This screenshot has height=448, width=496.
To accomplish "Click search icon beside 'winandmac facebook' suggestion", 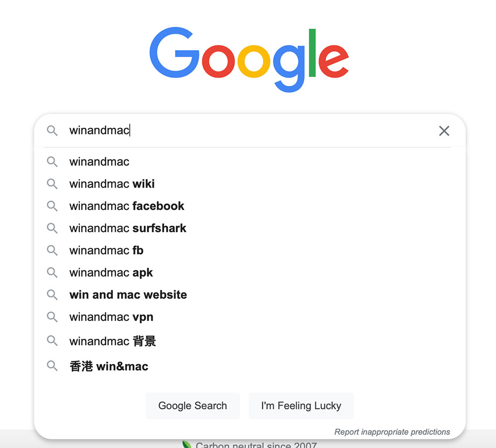I will [x=52, y=206].
